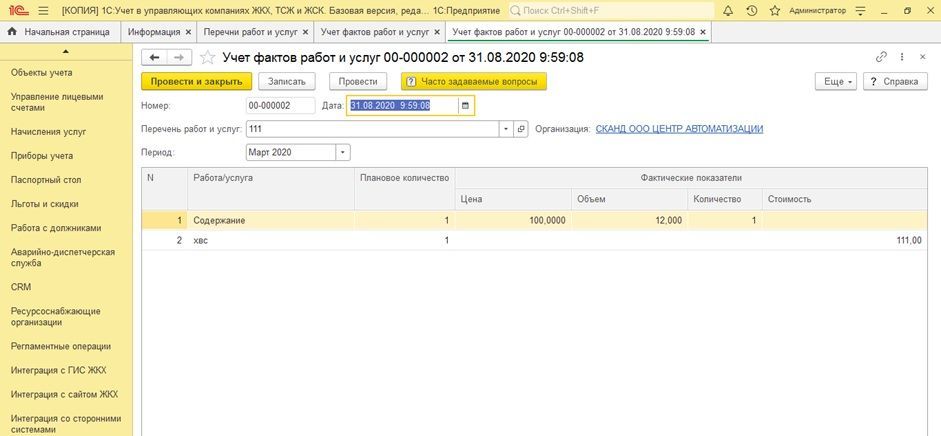Add this document to favorites star
941x436 pixels.
tap(207, 58)
